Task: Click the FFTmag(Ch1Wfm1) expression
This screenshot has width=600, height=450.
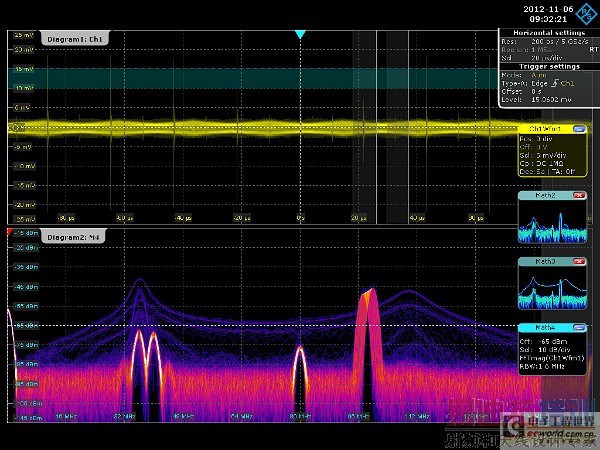Action: 552,358
